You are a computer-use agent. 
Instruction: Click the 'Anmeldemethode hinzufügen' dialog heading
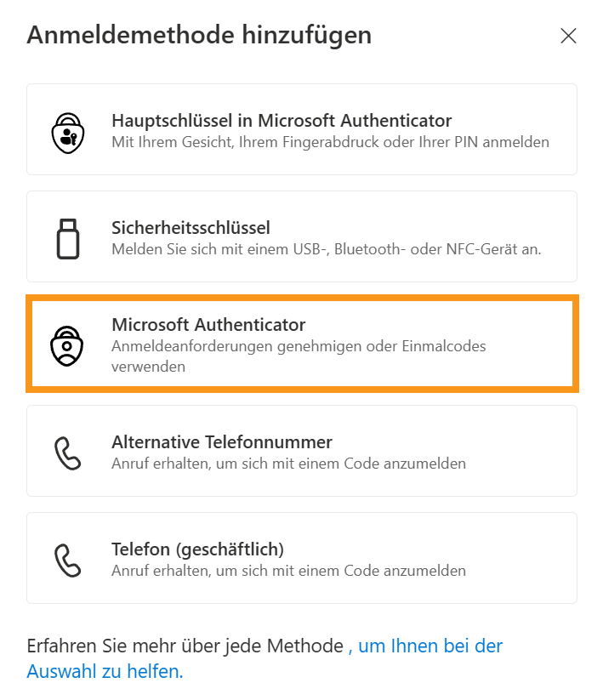199,35
